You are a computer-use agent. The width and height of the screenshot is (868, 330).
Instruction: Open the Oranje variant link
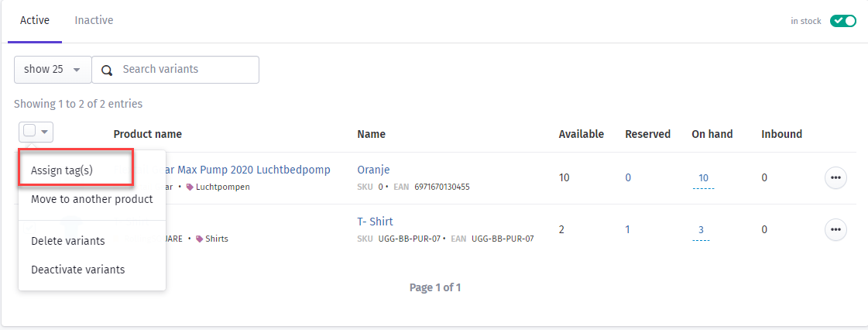click(x=374, y=170)
